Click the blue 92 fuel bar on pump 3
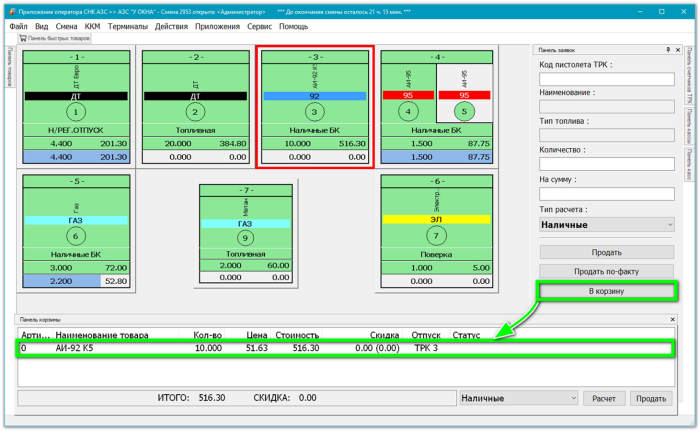Image resolution: width=700 pixels, height=431 pixels. click(x=314, y=96)
